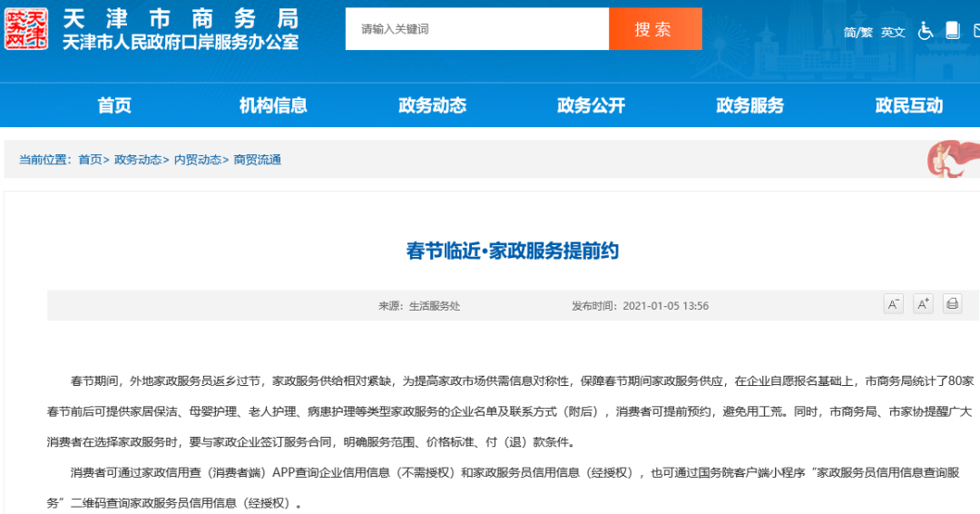Increase article font size with A+ button

pos(923,304)
